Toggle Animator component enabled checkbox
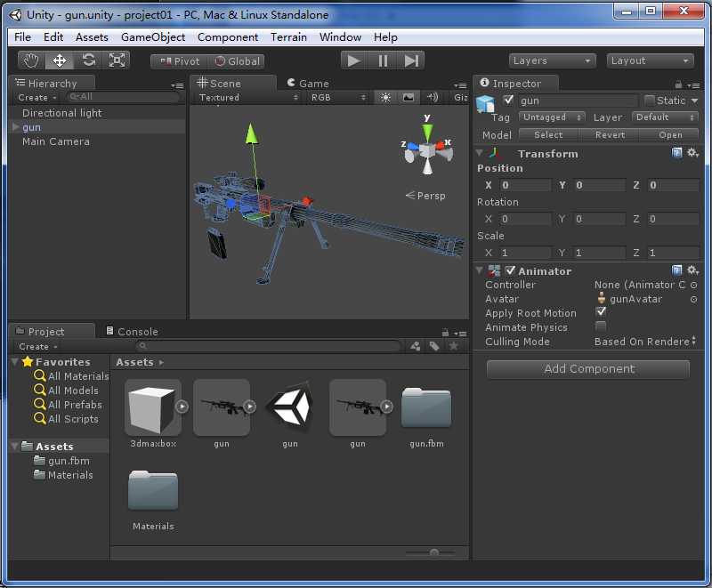The height and width of the screenshot is (588, 712). point(510,270)
